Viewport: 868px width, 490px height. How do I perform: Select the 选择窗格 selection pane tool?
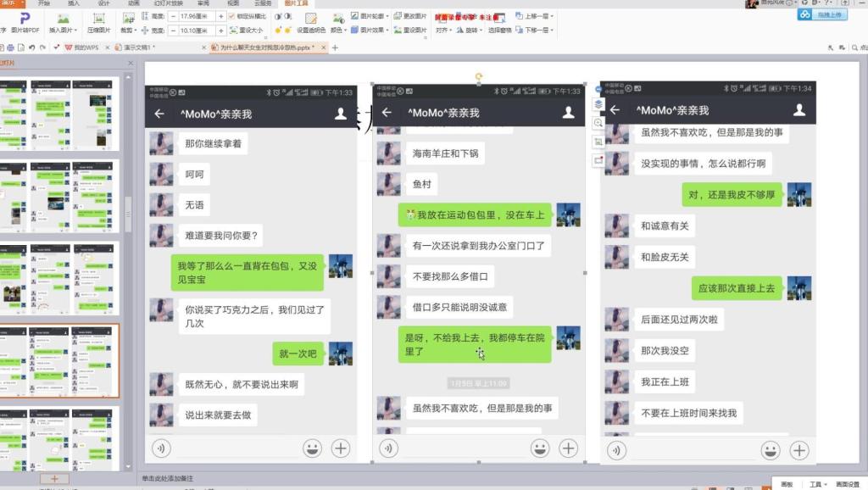pyautogui.click(x=500, y=29)
